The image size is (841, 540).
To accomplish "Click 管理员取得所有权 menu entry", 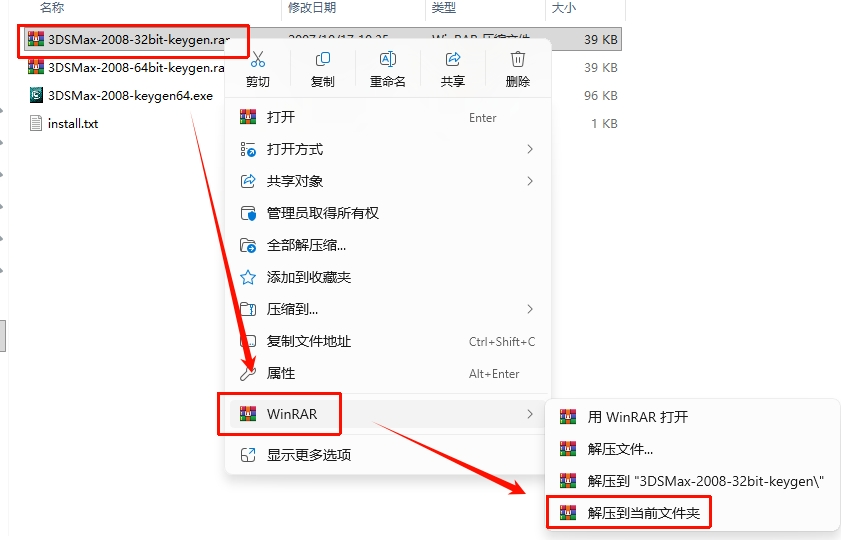I will [387, 213].
